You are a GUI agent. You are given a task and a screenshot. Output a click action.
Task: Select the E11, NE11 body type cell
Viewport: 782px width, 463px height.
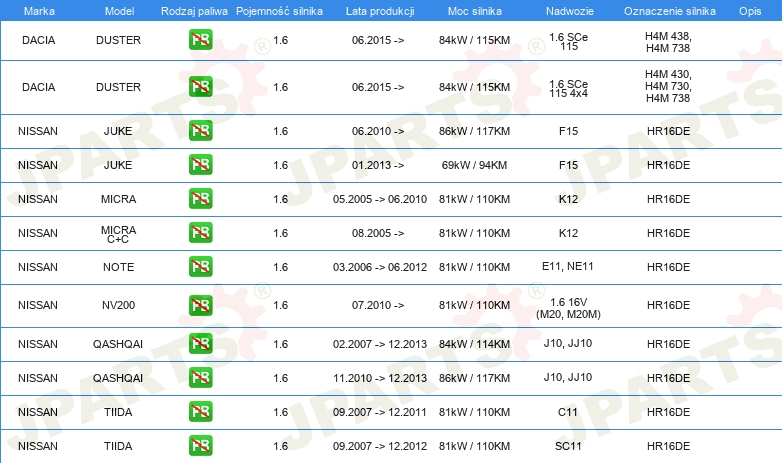pyautogui.click(x=568, y=267)
